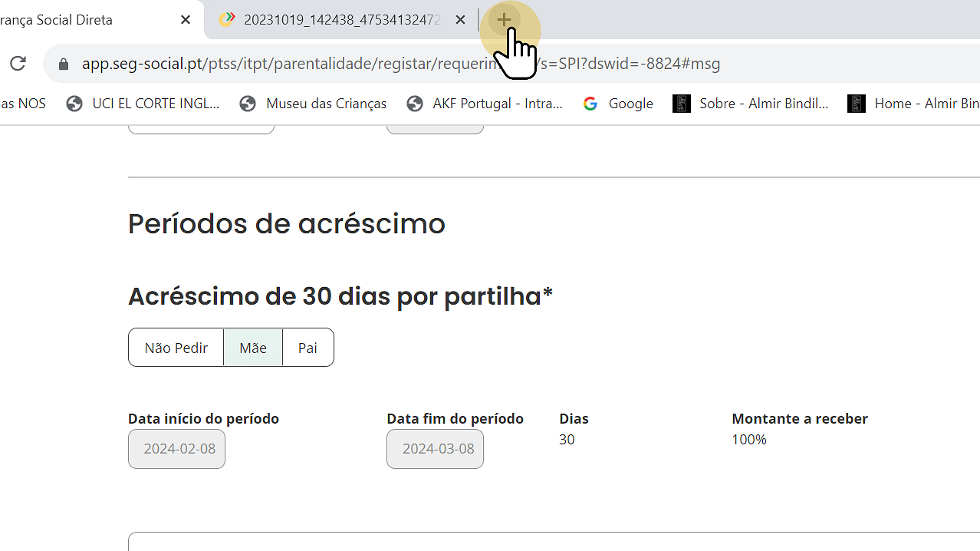Image resolution: width=980 pixels, height=551 pixels.
Task: Open AKF Portugal Intranet bookmark
Action: click(485, 104)
